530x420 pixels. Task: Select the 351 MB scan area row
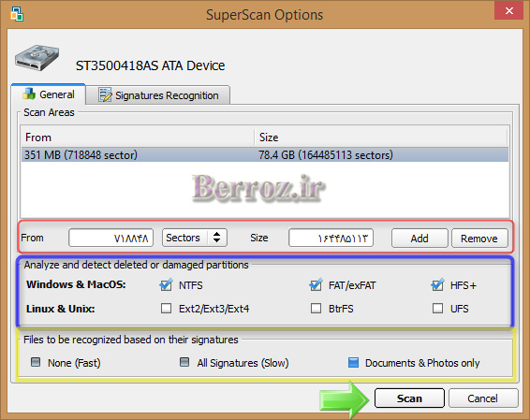[x=265, y=155]
